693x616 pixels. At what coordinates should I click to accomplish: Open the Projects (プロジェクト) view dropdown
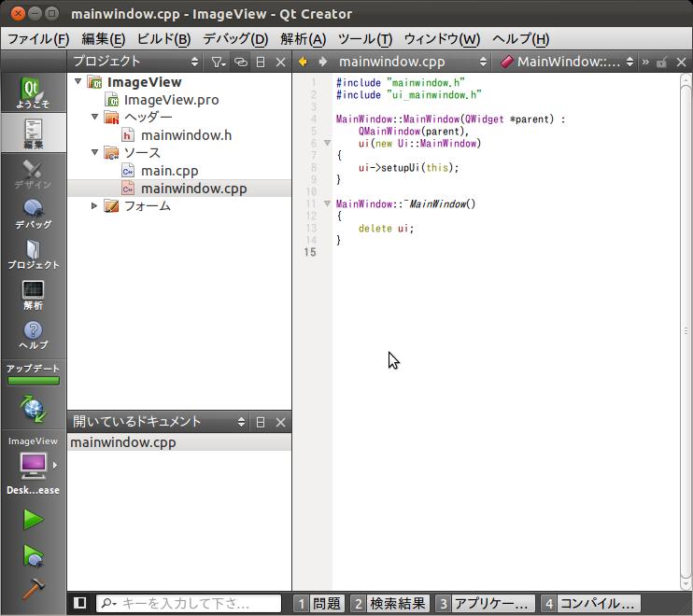[x=136, y=62]
